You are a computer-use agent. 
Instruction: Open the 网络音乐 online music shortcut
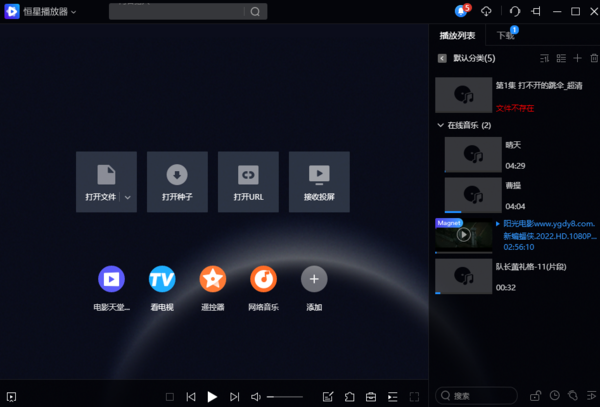point(263,279)
